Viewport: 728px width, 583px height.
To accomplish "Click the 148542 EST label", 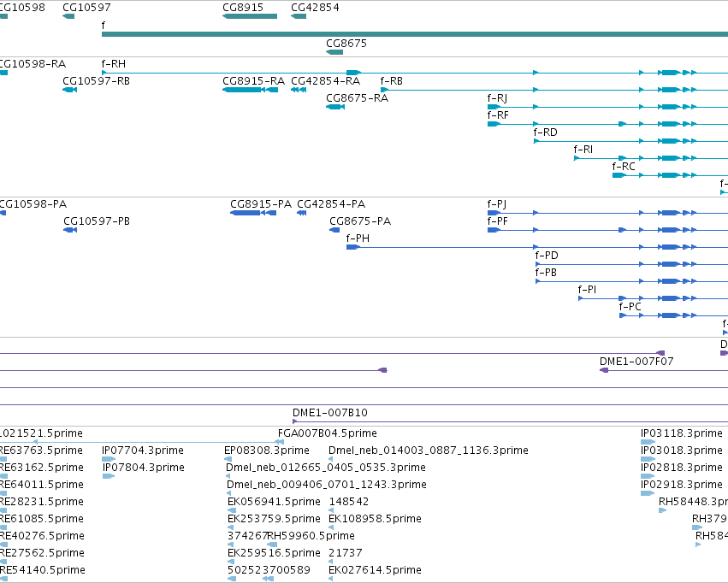I will coord(349,503).
